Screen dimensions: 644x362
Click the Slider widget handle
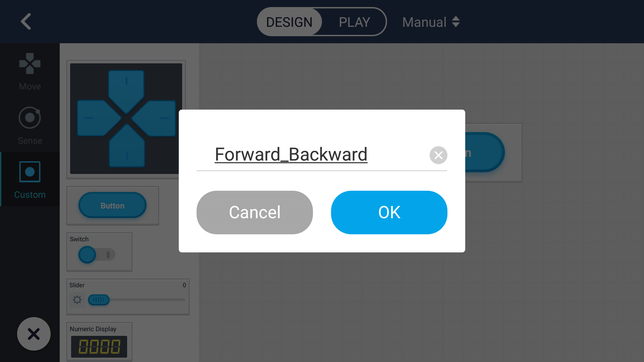coord(99,300)
